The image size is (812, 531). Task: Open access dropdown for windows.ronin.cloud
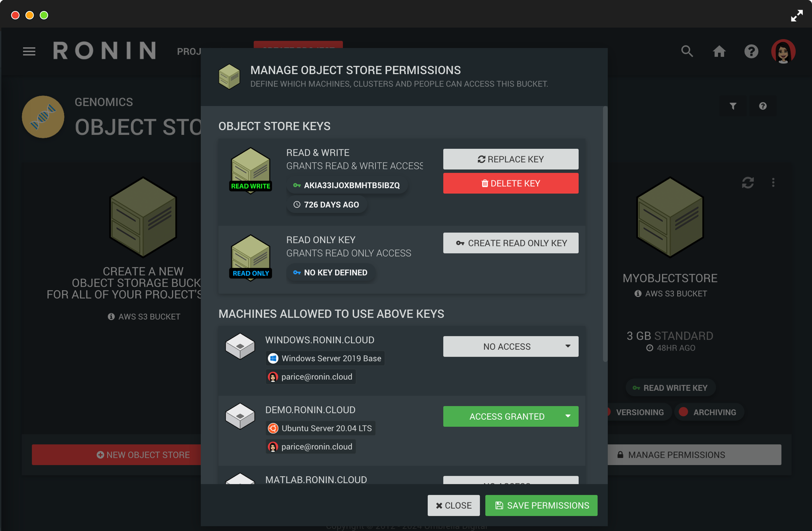click(510, 347)
